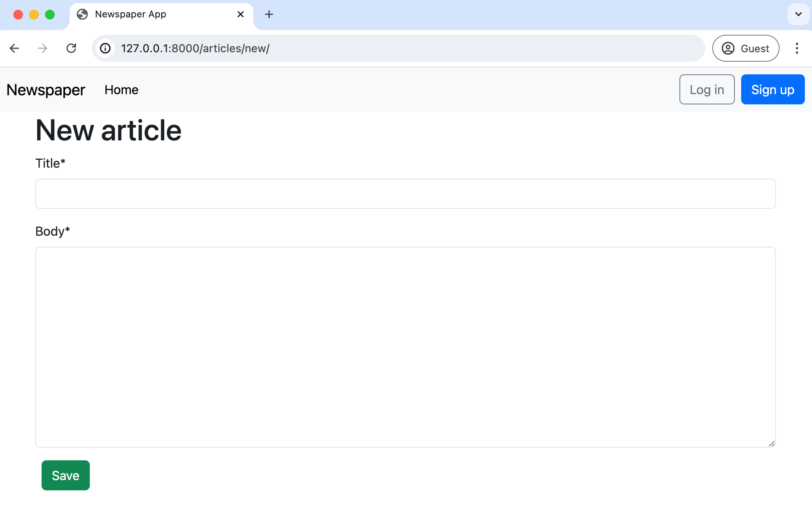Click the Body textarea resize handle
Screen dimensions: 812x522
pyautogui.click(x=771, y=443)
